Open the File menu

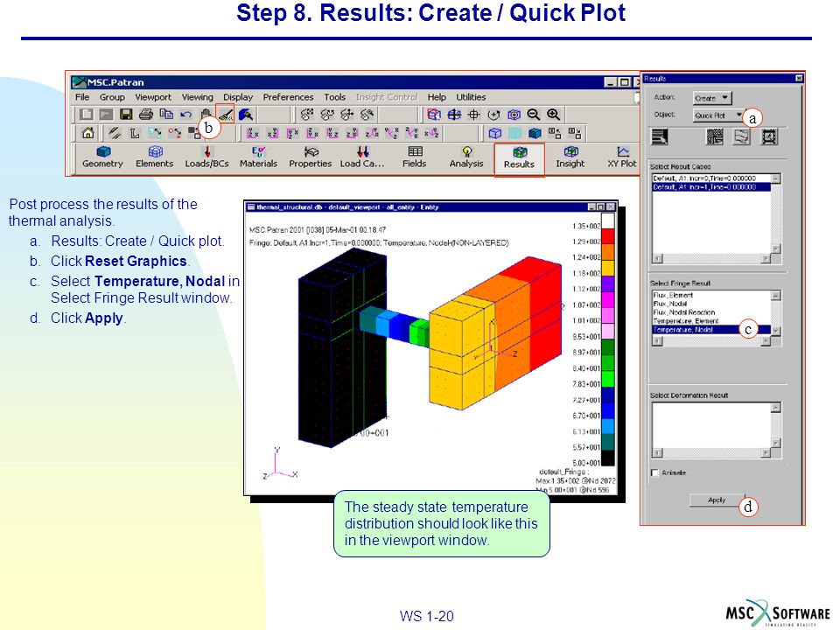coord(82,97)
